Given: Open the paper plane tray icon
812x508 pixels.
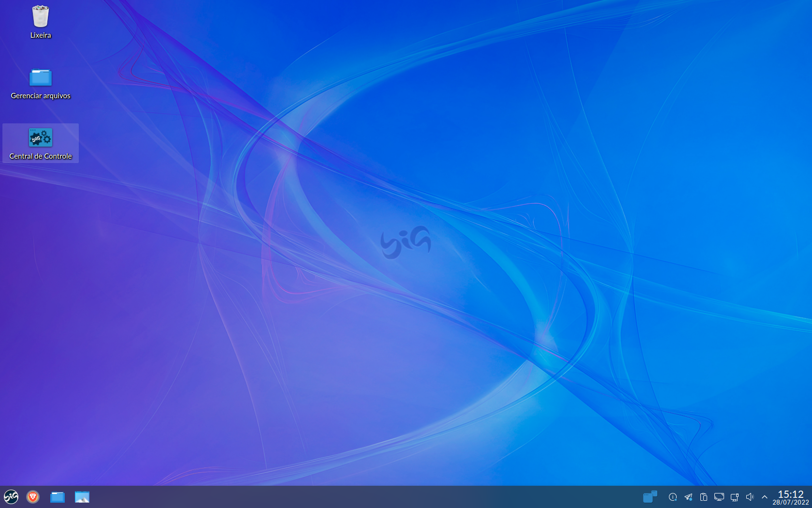Looking at the screenshot, I should click(688, 497).
